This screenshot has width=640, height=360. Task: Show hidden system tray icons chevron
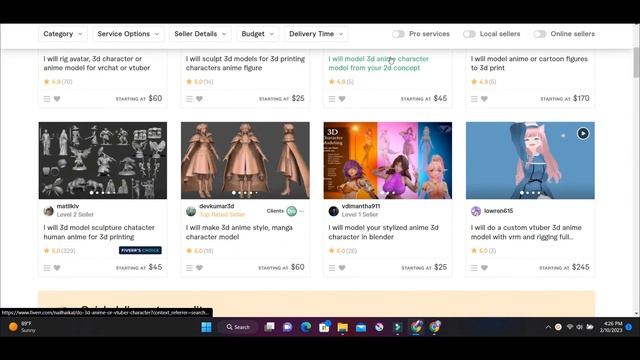point(548,327)
